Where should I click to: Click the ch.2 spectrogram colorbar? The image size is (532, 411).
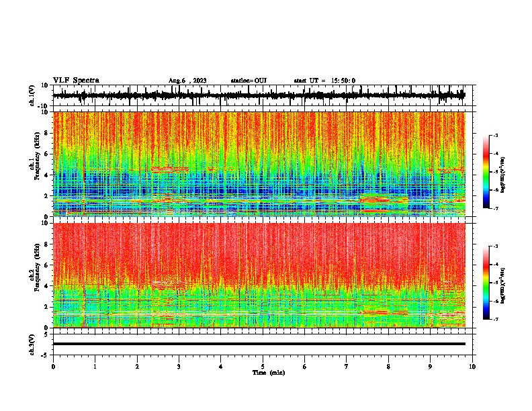[486, 283]
